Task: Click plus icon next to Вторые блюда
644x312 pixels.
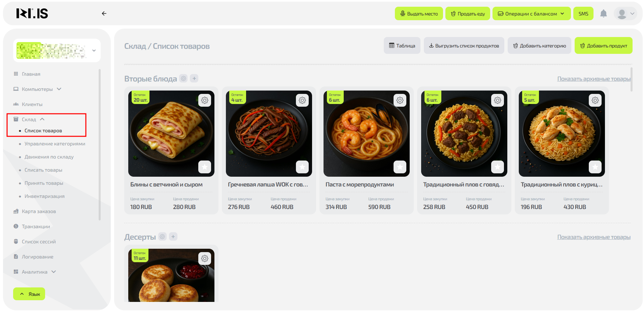Action: tap(194, 78)
